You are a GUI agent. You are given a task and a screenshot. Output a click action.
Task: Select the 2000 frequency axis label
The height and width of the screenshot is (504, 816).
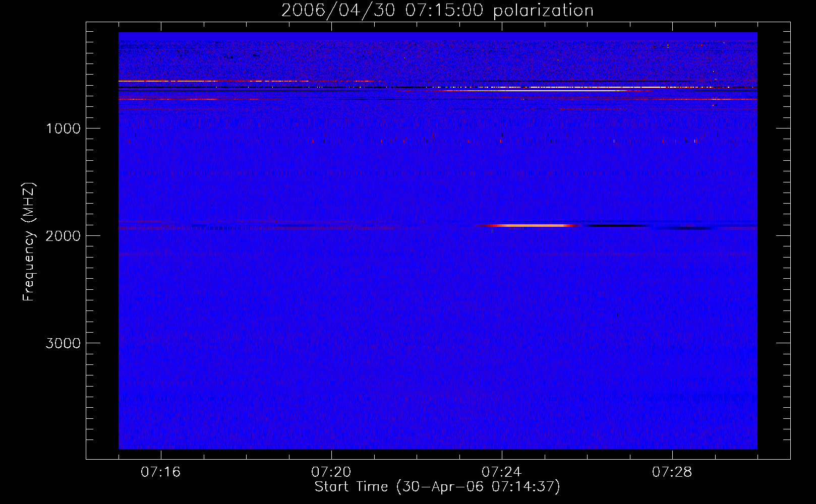[x=63, y=236]
